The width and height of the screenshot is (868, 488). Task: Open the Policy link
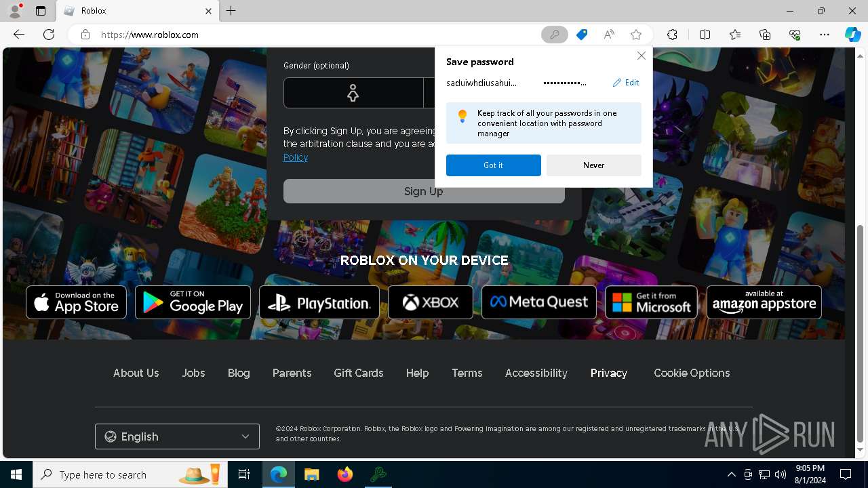click(296, 157)
